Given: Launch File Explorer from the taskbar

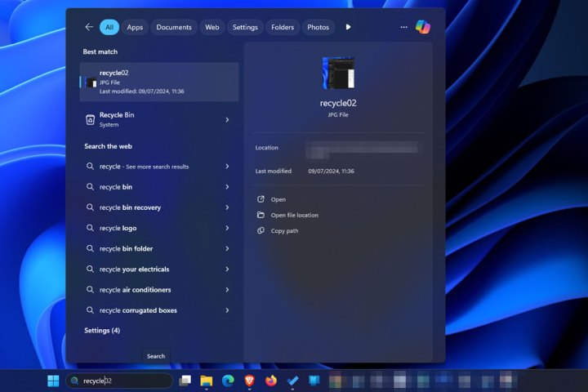Looking at the screenshot, I should point(207,381).
